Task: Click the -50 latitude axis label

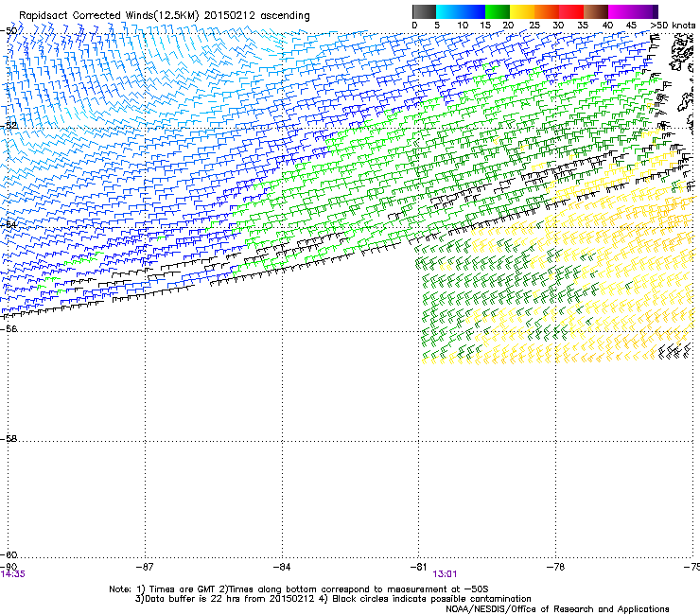Action: tap(9, 31)
